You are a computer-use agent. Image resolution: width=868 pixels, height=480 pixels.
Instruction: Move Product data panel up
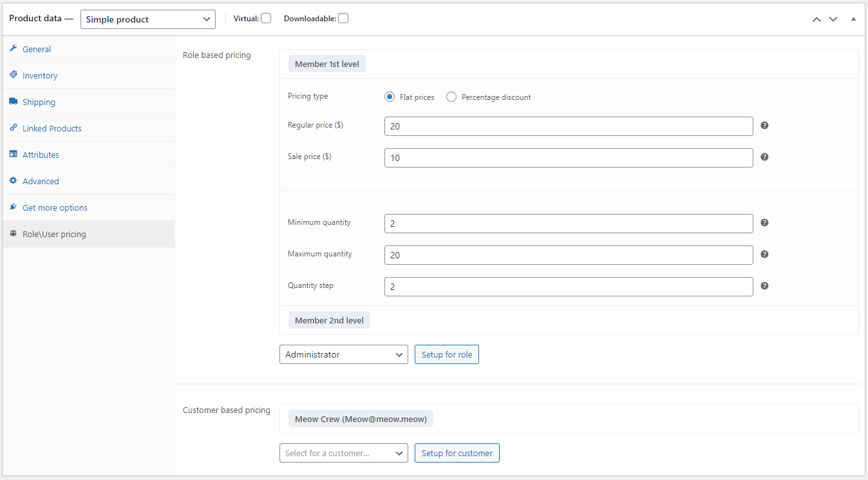816,19
